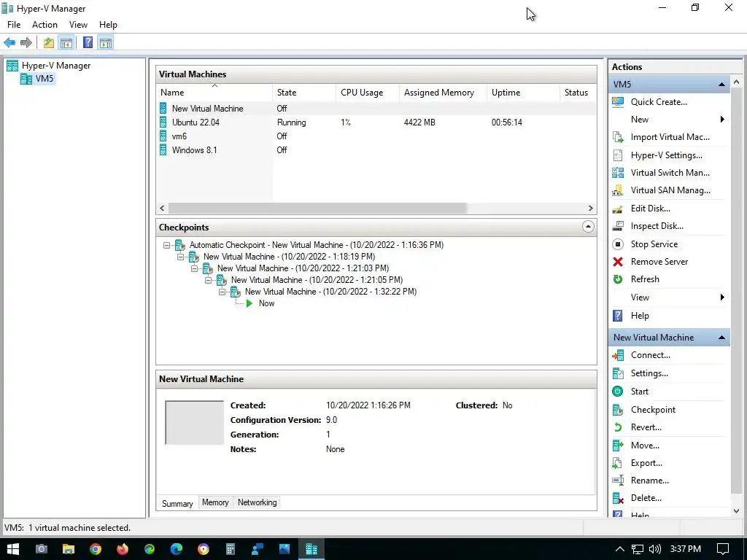Select the New Virtual Machine row

(x=376, y=109)
